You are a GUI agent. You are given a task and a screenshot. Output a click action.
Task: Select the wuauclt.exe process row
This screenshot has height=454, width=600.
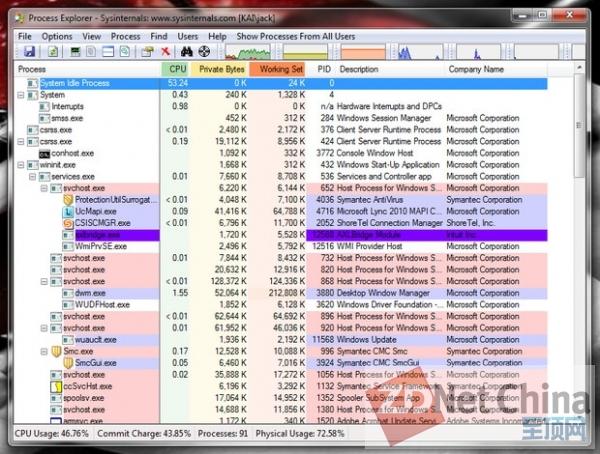(281, 340)
